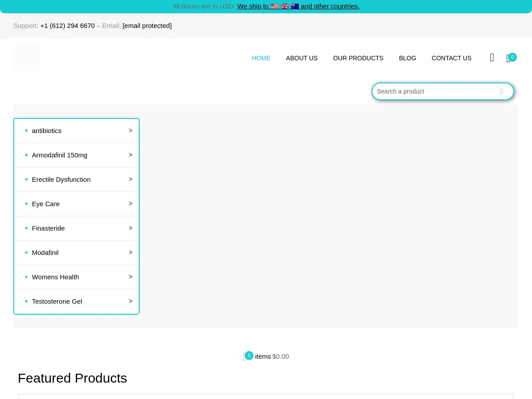Expand the Eye Care category arrow

tap(130, 203)
